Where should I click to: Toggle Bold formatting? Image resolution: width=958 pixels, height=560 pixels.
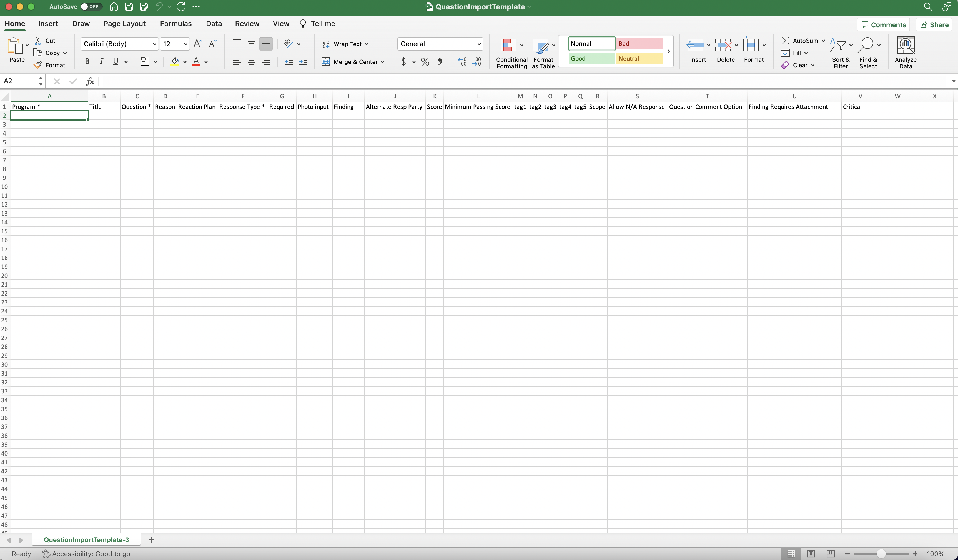pos(87,62)
